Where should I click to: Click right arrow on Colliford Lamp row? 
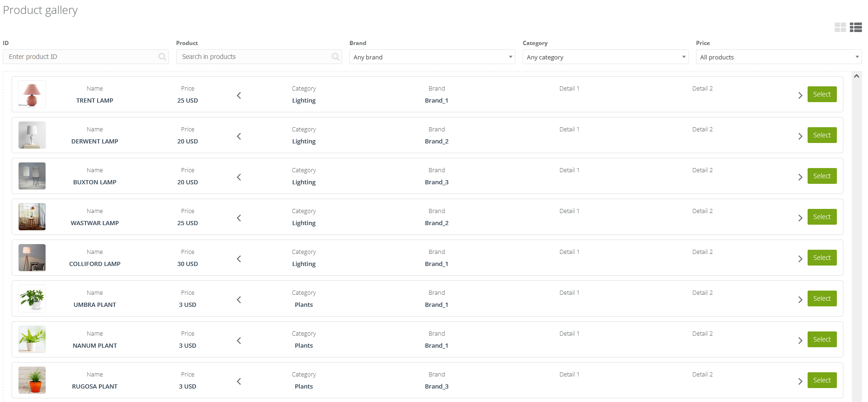tap(800, 259)
